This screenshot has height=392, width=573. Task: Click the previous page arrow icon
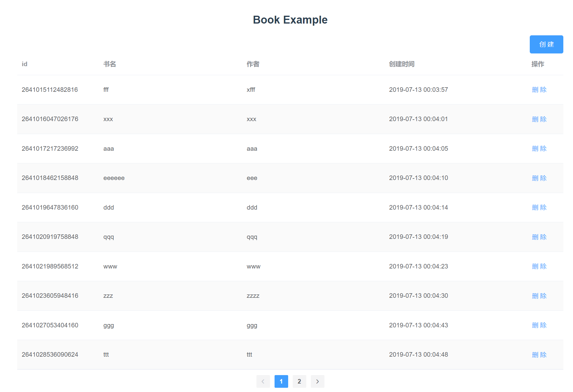[x=263, y=381]
